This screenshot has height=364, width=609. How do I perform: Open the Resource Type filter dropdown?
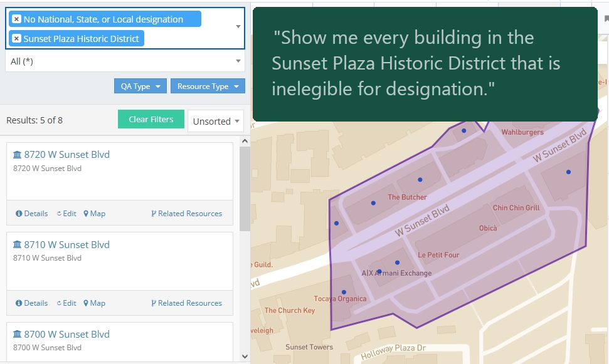coord(208,85)
